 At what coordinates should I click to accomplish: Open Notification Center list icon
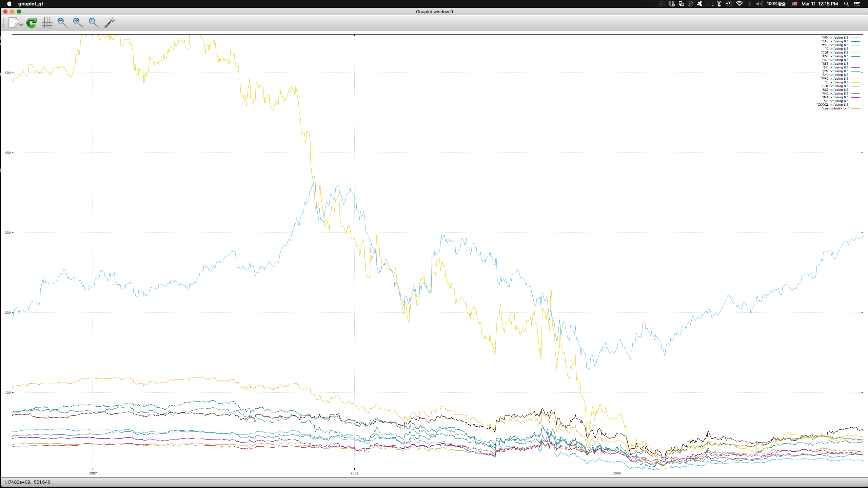(857, 4)
